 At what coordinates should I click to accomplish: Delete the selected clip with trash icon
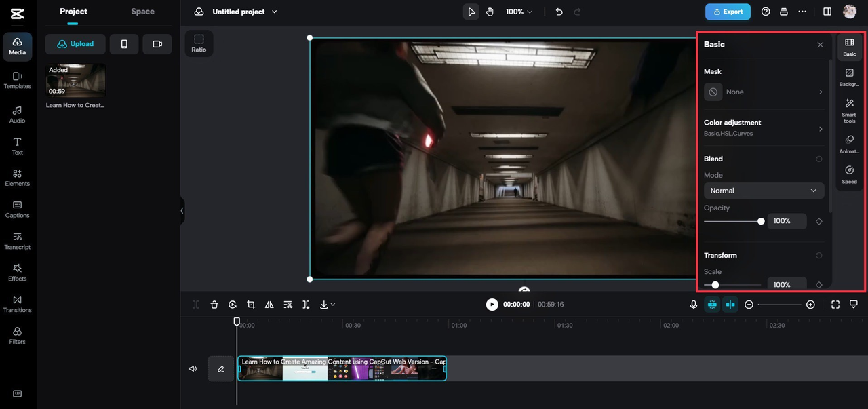pos(214,305)
